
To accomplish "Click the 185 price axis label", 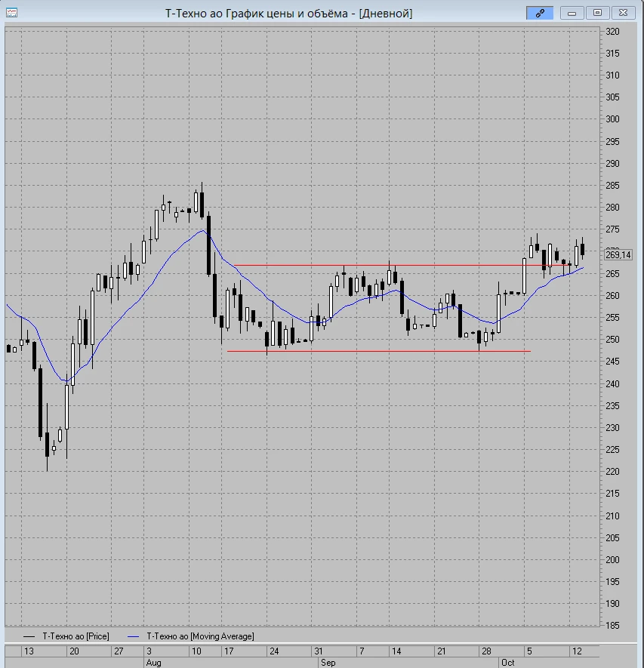I will coord(613,626).
